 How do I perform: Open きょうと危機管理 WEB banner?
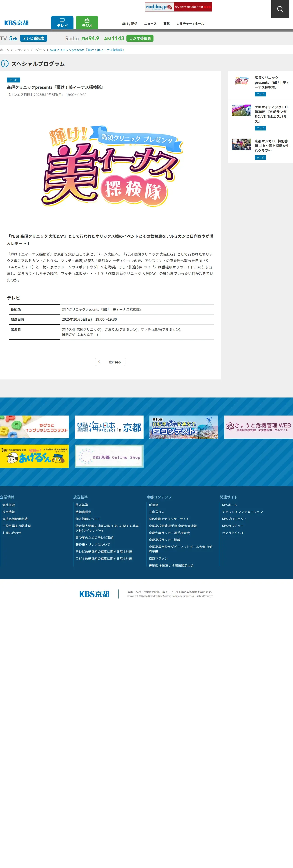[x=259, y=427]
